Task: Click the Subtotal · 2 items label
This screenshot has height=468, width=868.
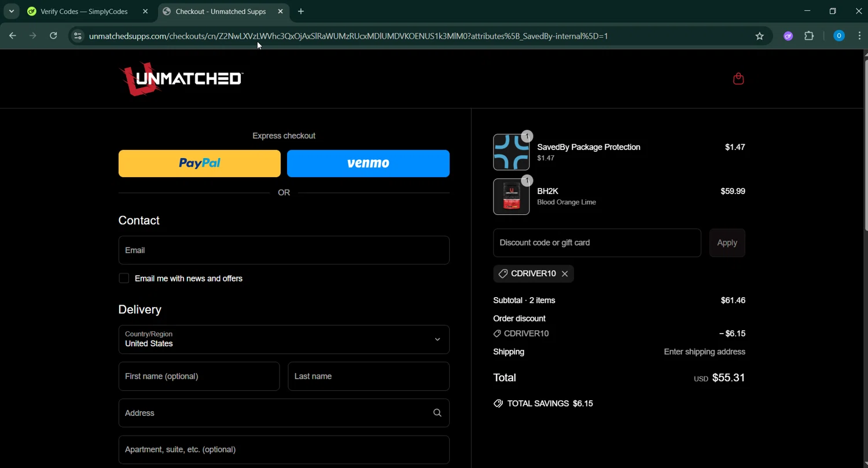Action: [x=524, y=301]
